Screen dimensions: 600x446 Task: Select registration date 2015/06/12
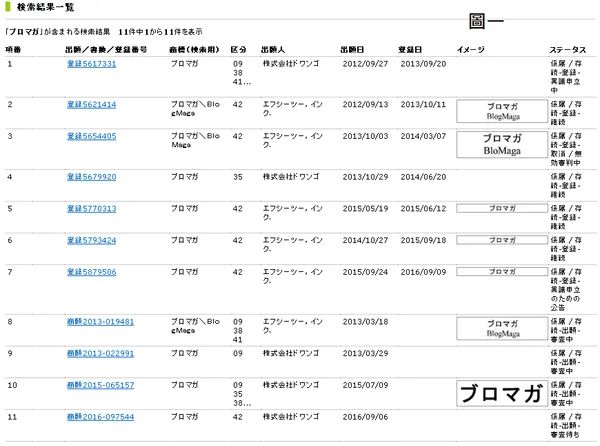pyautogui.click(x=423, y=209)
